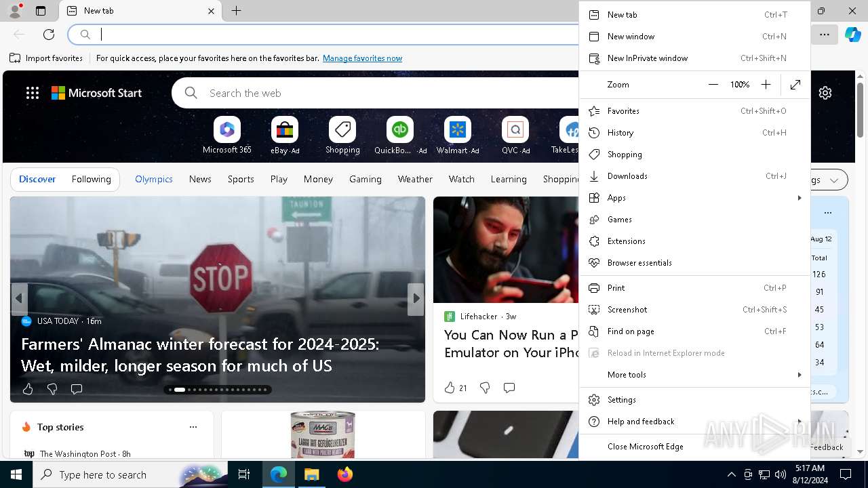Screen dimensions: 868x488
Task: Open the tab actions menu icon
Action: [41, 11]
